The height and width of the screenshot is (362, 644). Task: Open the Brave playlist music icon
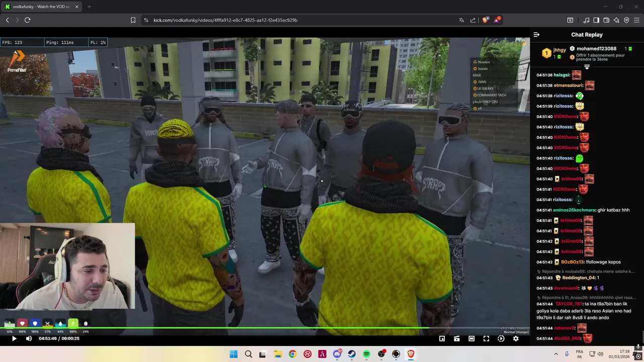(586, 20)
